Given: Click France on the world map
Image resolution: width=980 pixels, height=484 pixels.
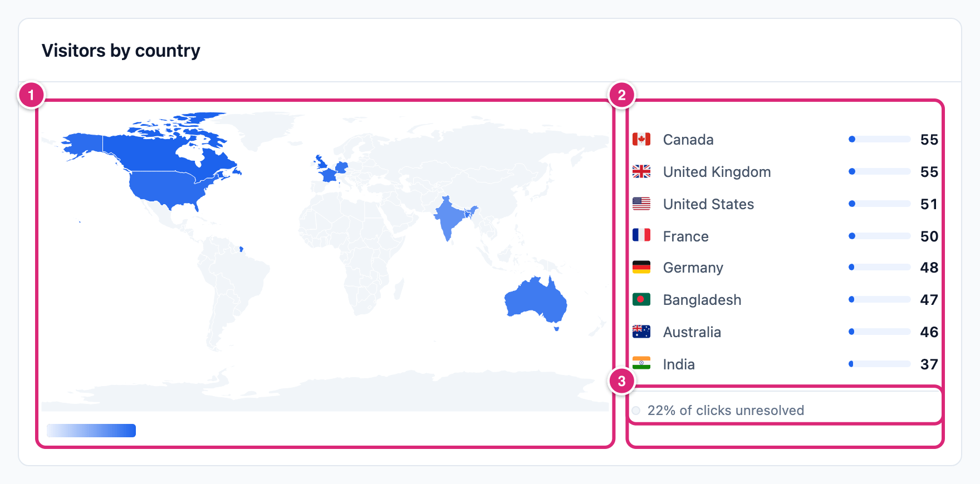Looking at the screenshot, I should pyautogui.click(x=329, y=175).
